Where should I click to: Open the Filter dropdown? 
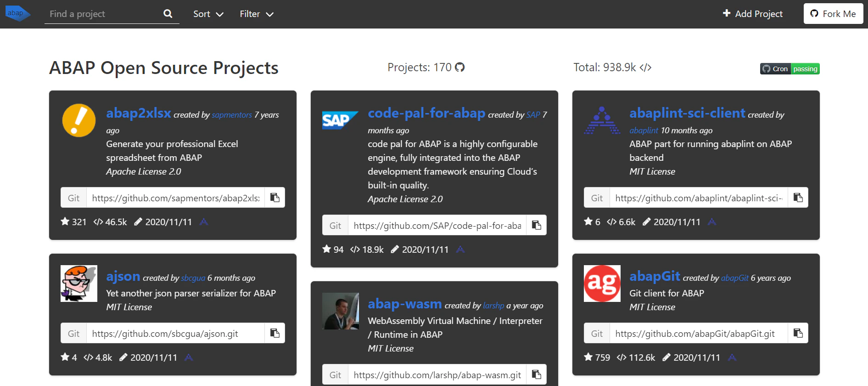pos(257,14)
